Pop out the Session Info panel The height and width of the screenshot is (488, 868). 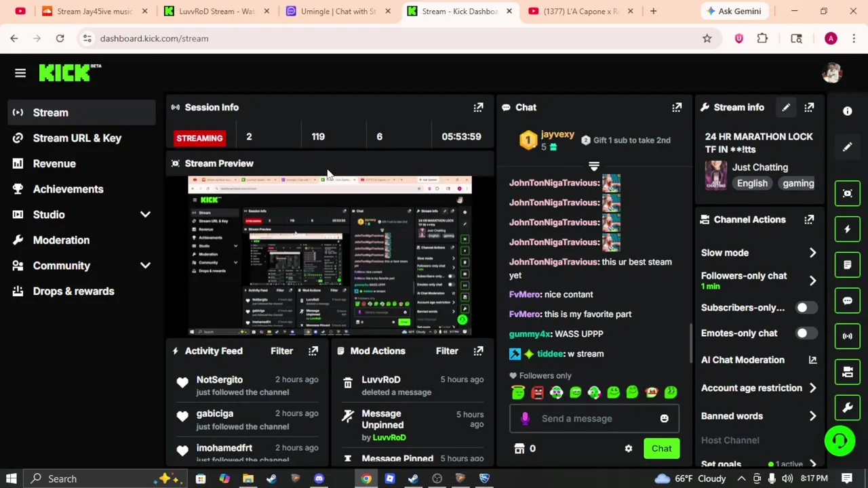click(478, 107)
